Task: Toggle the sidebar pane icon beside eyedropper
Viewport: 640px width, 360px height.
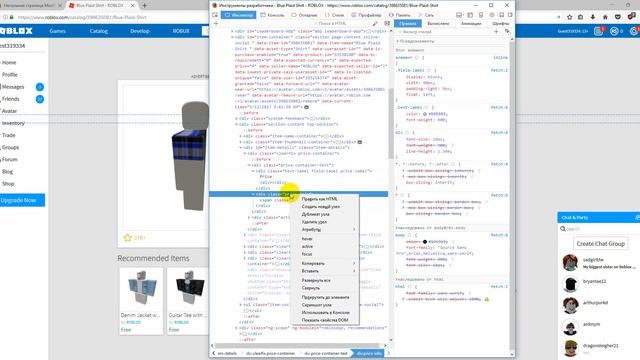Action: coord(387,23)
